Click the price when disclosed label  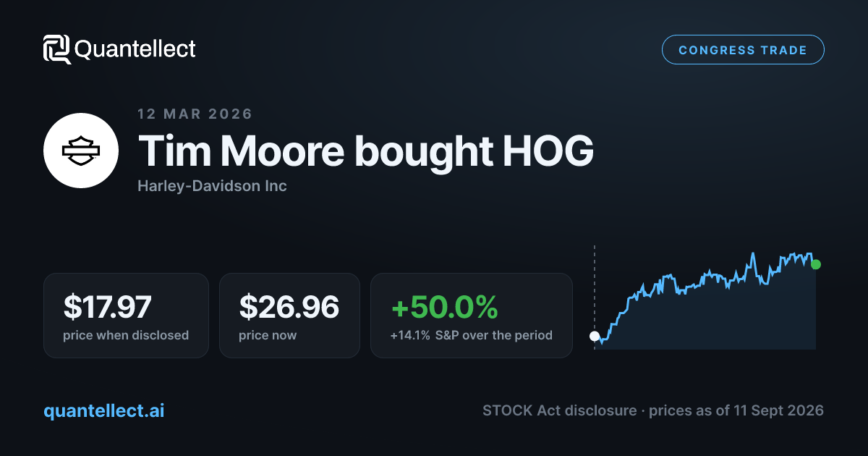(126, 335)
